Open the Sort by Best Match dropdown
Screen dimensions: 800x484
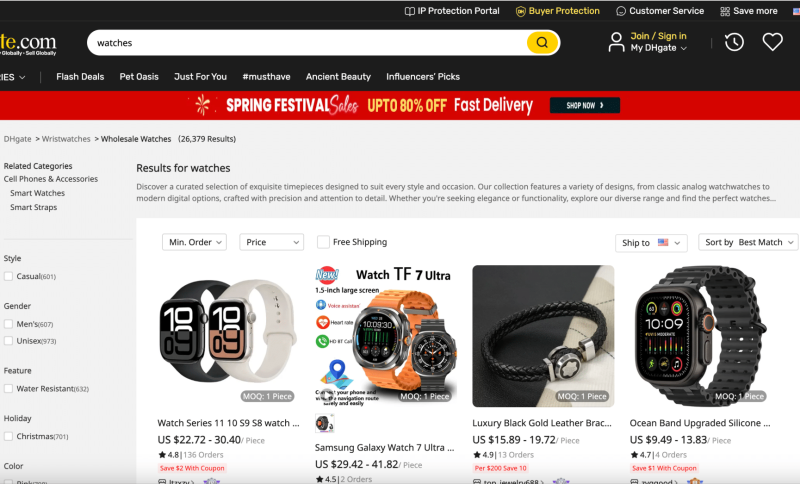pyautogui.click(x=749, y=242)
